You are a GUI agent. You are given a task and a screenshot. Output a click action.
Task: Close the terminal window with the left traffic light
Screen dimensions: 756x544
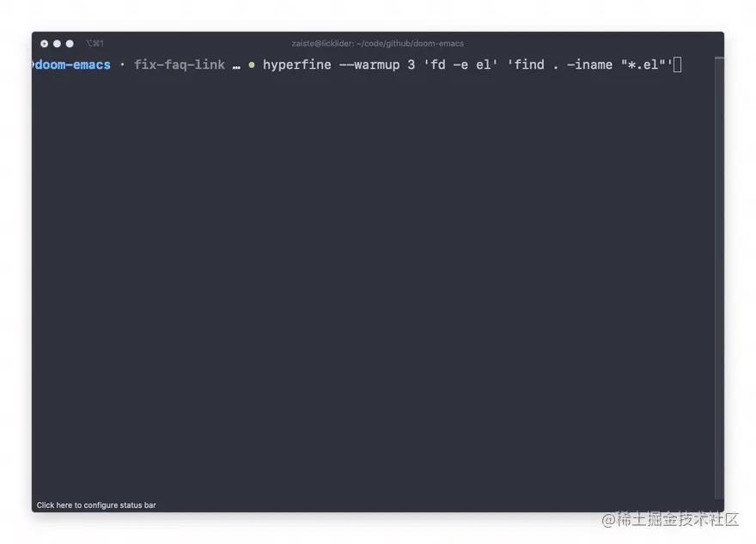(x=44, y=44)
